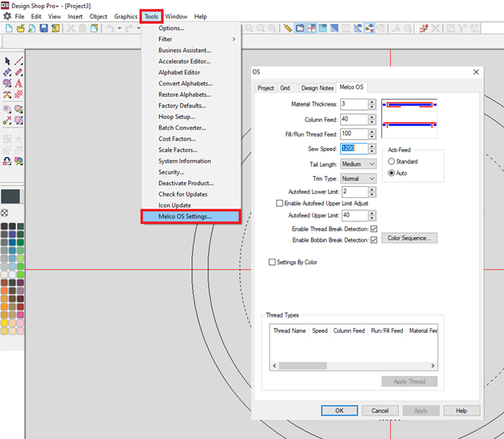Open the Tail Length dropdown
Screen dimensions: 504x439
click(x=359, y=163)
